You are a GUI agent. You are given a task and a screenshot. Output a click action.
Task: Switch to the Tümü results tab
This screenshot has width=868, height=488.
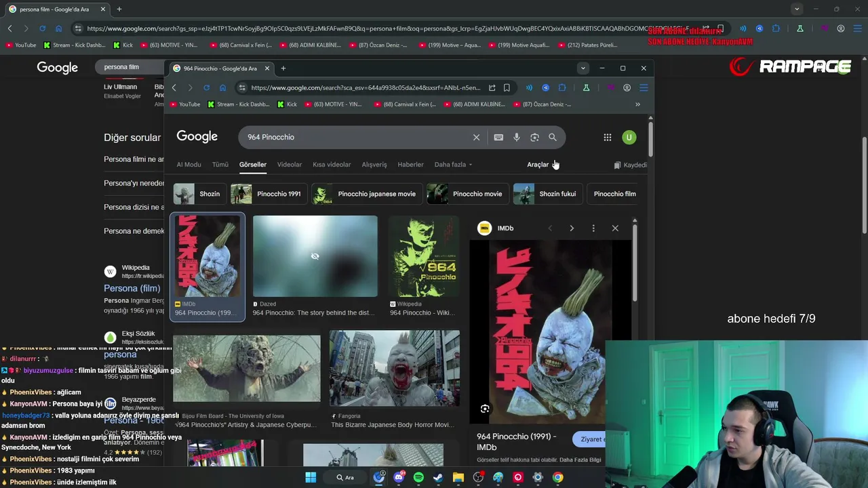(220, 165)
